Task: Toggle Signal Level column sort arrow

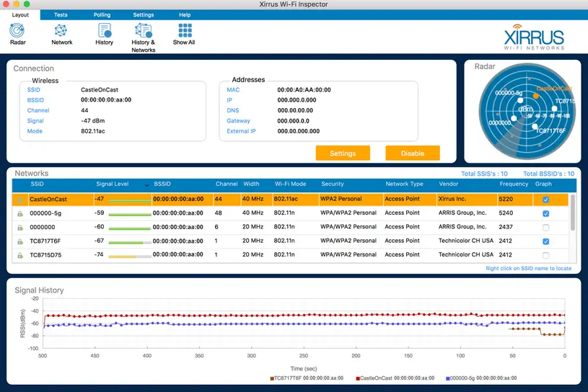Action: coord(146,185)
